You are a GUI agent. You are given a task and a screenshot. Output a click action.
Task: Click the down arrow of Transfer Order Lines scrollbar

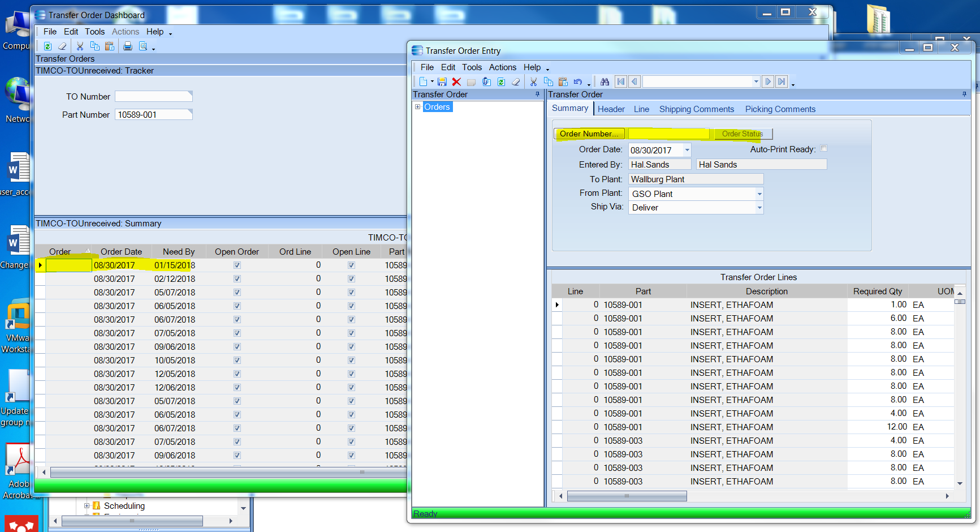tap(960, 483)
